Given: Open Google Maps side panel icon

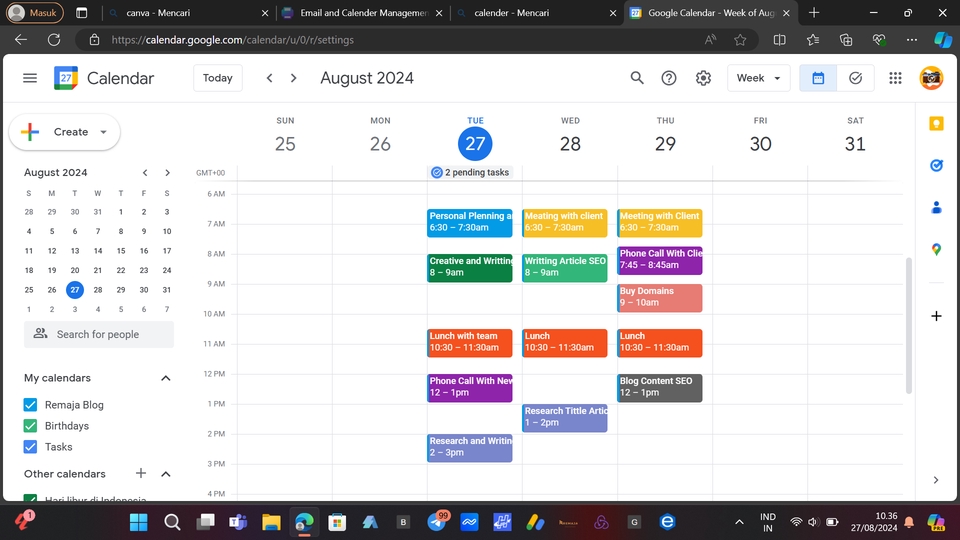Looking at the screenshot, I should 936,249.
